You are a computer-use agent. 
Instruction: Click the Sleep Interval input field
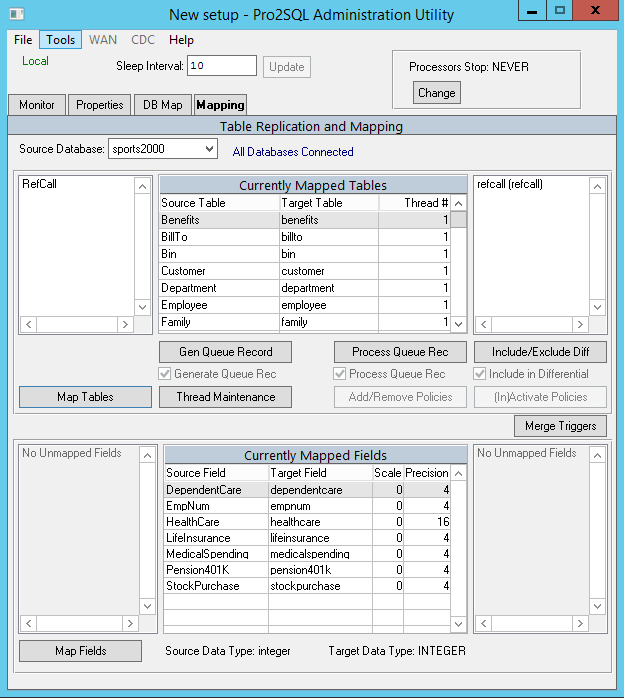(x=222, y=66)
